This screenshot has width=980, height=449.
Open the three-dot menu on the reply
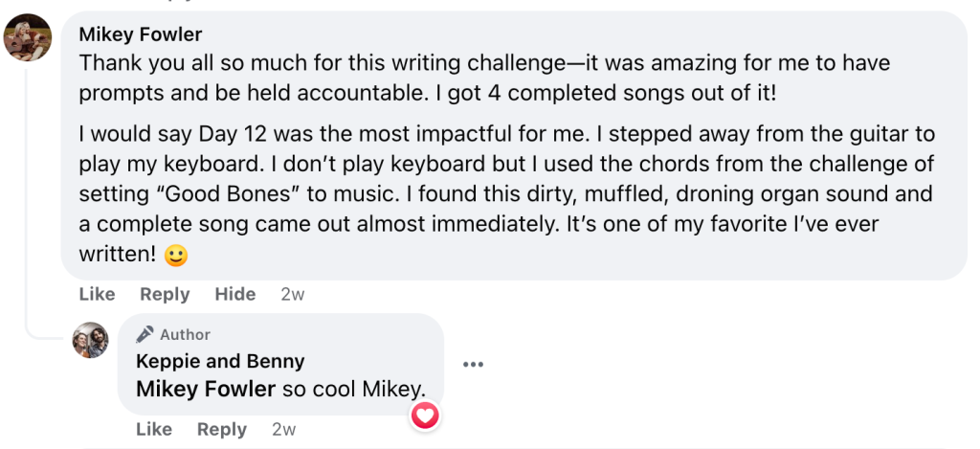coord(473,364)
